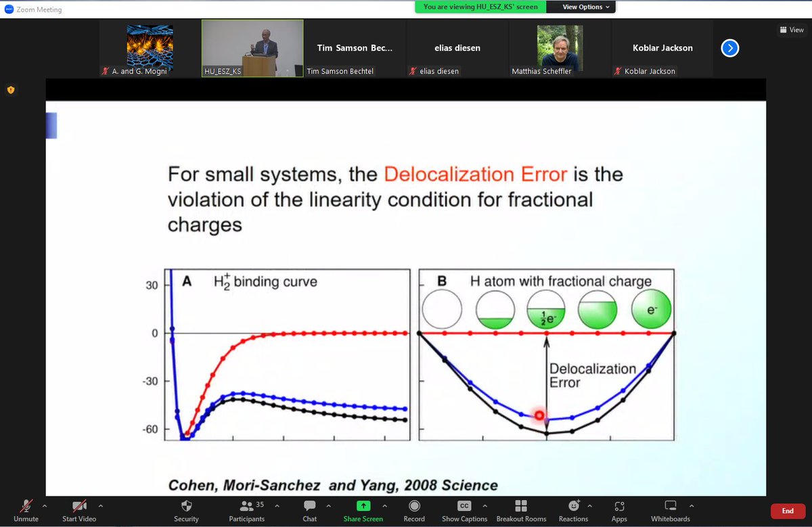Click the encryption shield icon

10,89
